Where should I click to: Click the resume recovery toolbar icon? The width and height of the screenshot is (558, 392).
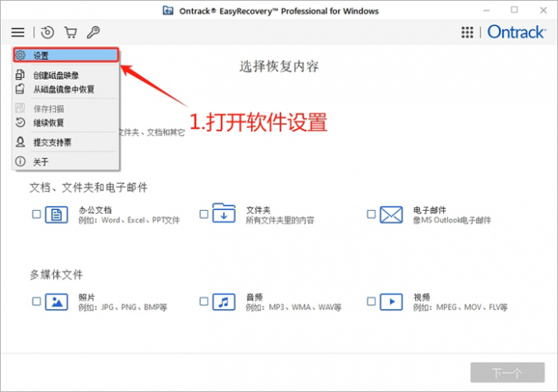tap(48, 32)
